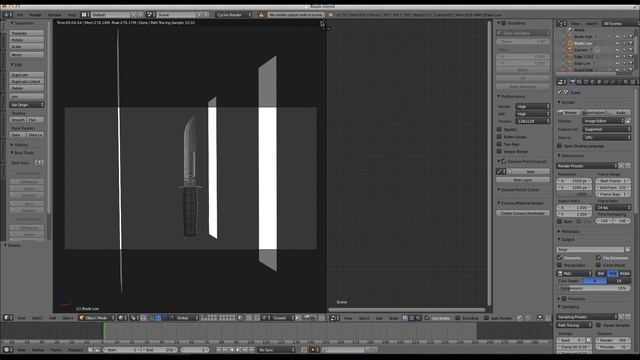Image resolution: width=640 pixels, height=360 pixels.
Task: Click the resolution percentage slider
Action: [574, 194]
